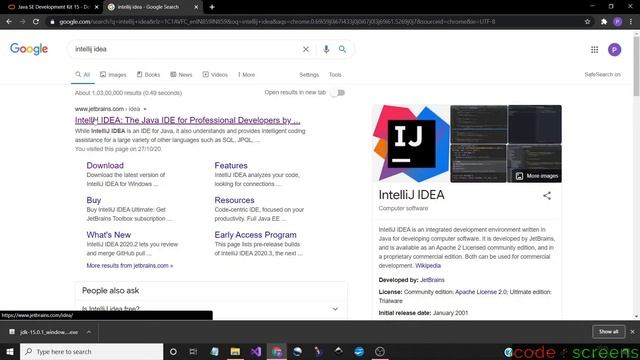Switch to the Videos results tab

[x=215, y=75]
